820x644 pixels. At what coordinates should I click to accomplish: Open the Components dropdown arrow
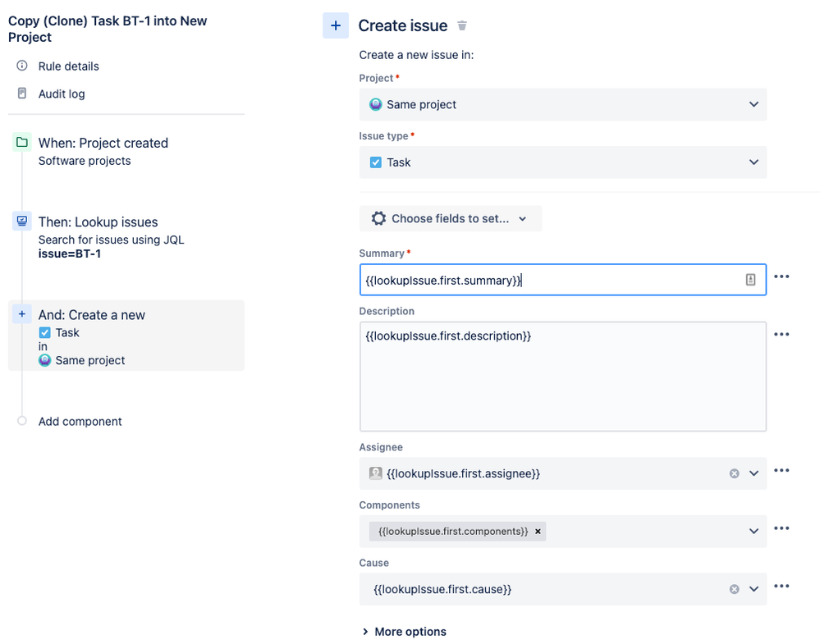pos(754,532)
